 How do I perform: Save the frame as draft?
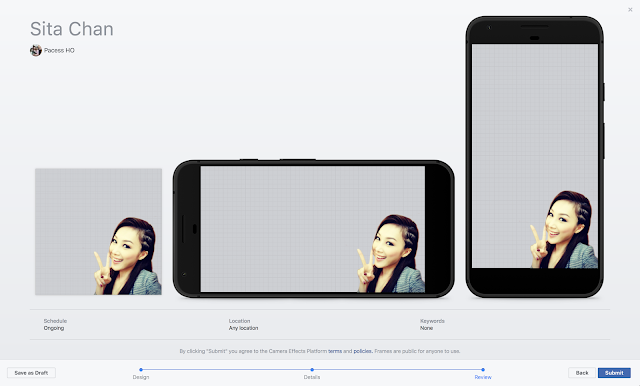31,373
